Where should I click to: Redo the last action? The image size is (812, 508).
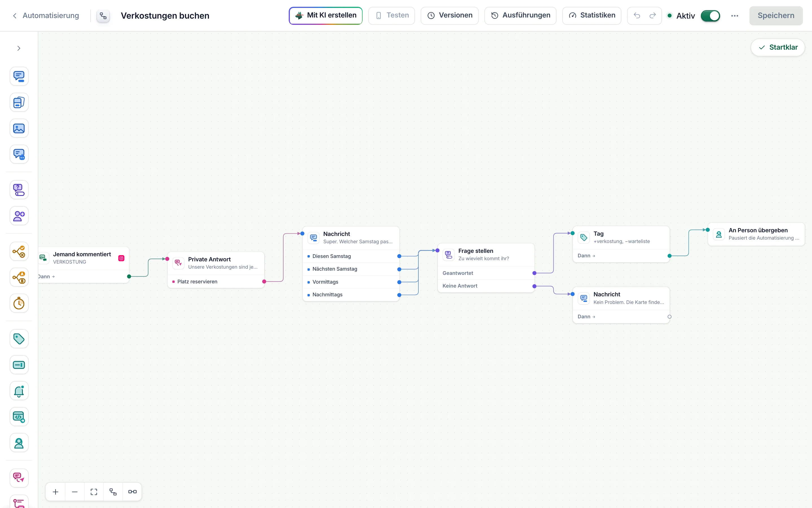point(652,16)
